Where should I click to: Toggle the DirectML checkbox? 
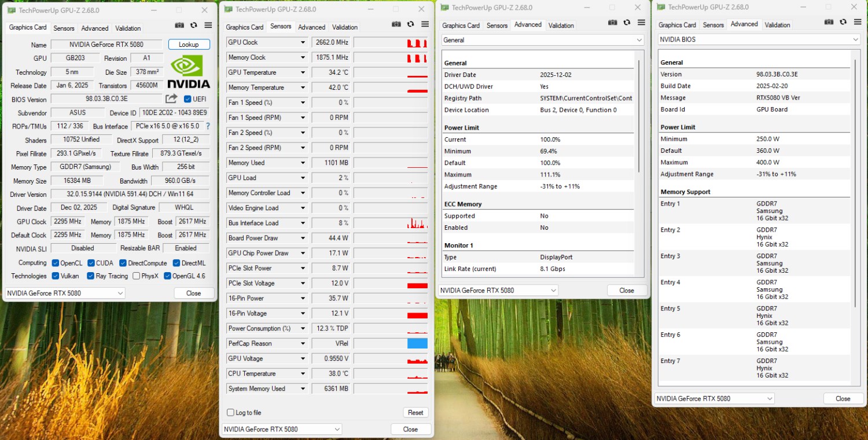point(176,263)
